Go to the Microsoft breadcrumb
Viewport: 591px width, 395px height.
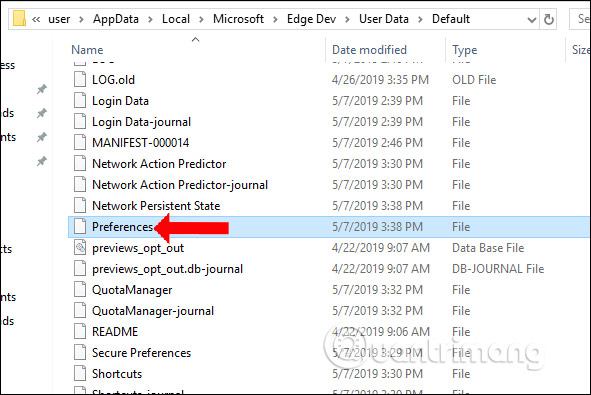coord(238,19)
